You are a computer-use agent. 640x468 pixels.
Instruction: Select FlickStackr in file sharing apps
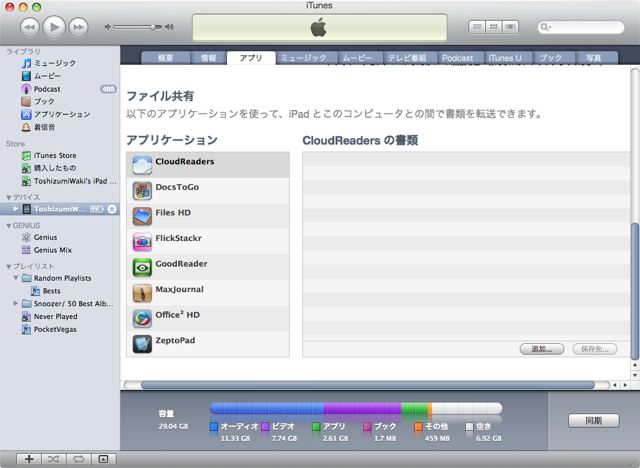(208, 242)
